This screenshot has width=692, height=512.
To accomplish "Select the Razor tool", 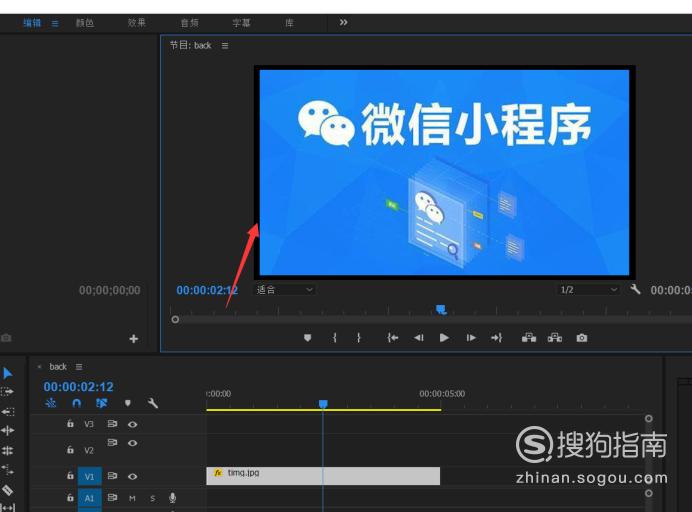I will (8, 490).
